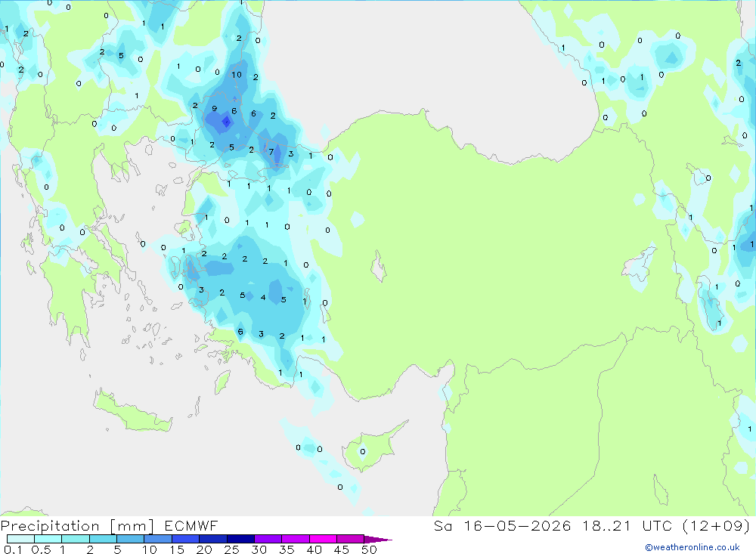Screen dimensions: 756x554
Task: Click the '4' precipitation value on the map
Action: (x=263, y=298)
